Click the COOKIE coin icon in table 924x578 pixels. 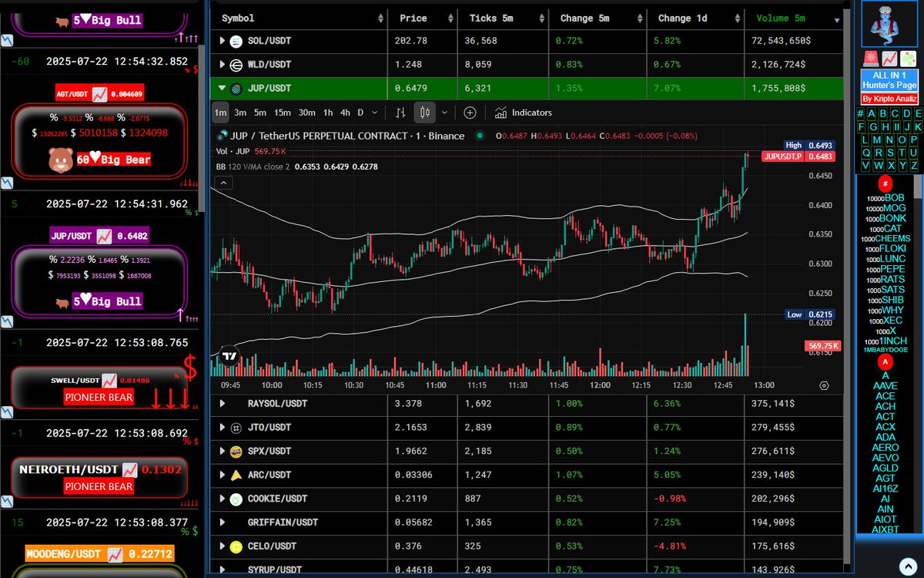point(236,499)
